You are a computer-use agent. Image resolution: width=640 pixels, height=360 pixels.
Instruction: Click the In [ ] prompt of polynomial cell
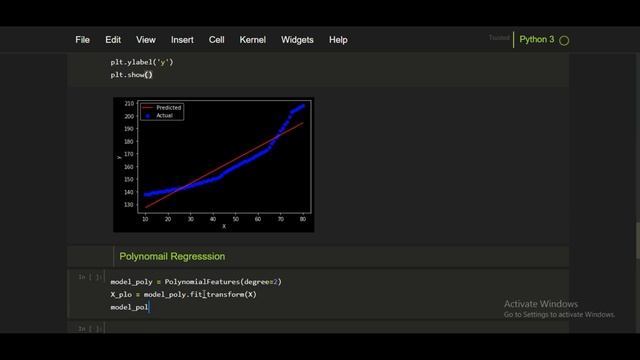coord(90,277)
